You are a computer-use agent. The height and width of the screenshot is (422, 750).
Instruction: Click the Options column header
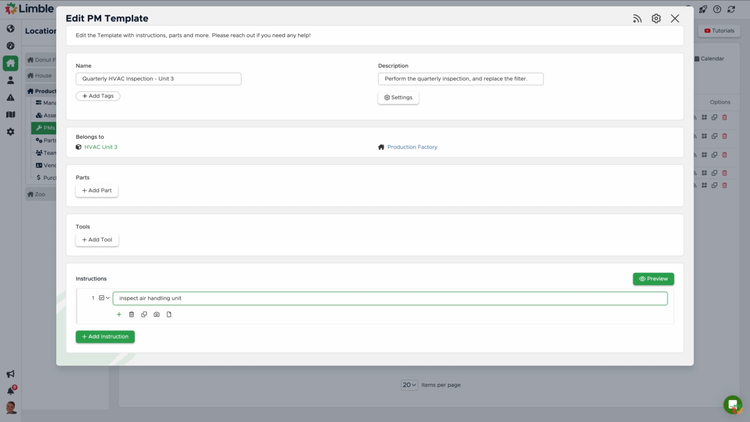(x=720, y=102)
